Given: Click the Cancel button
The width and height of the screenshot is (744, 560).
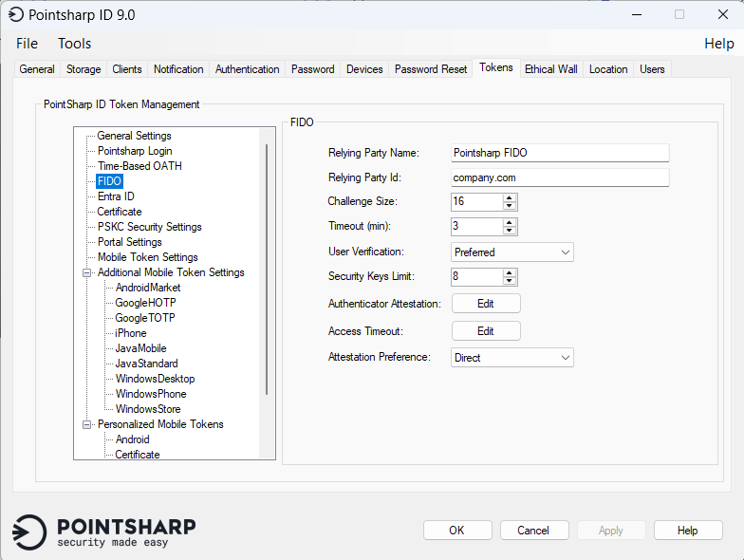Looking at the screenshot, I should point(534,530).
